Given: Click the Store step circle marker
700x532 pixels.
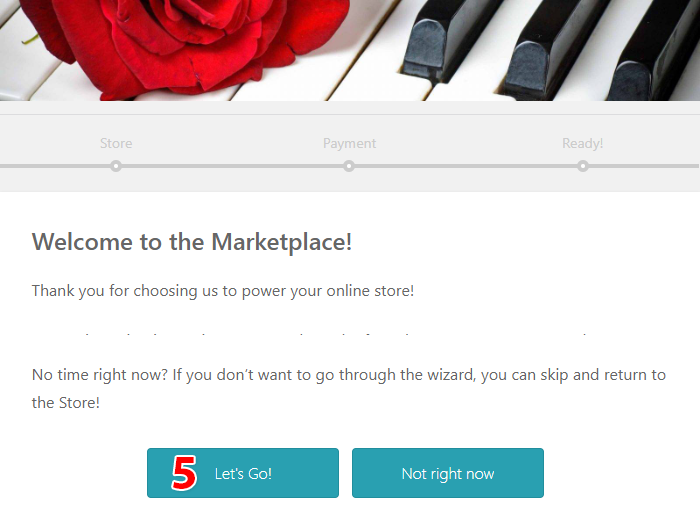Looking at the screenshot, I should pos(116,166).
